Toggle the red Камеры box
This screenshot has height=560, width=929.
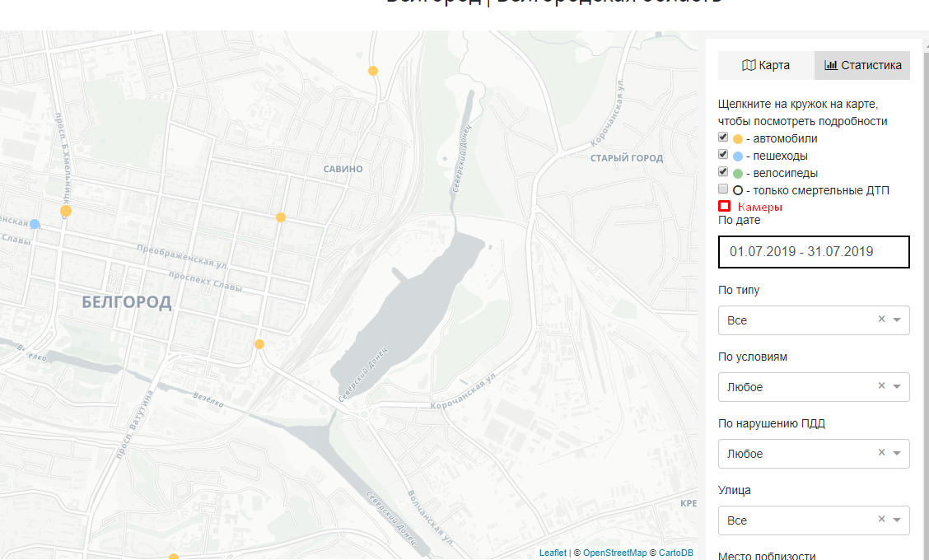pyautogui.click(x=725, y=206)
